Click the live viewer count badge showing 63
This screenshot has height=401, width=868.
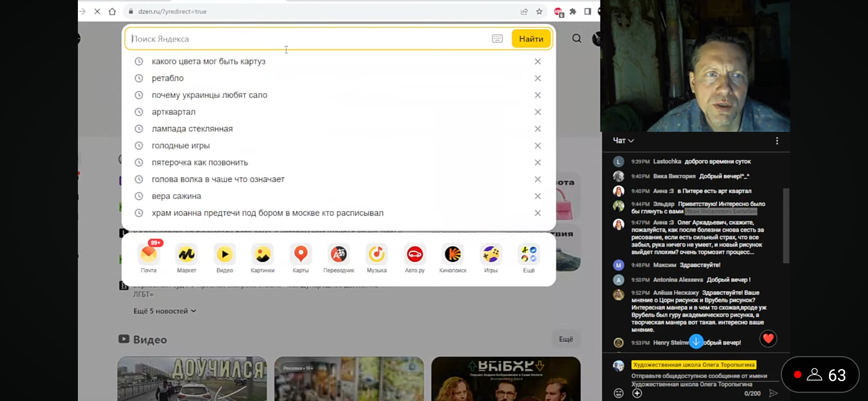point(820,375)
